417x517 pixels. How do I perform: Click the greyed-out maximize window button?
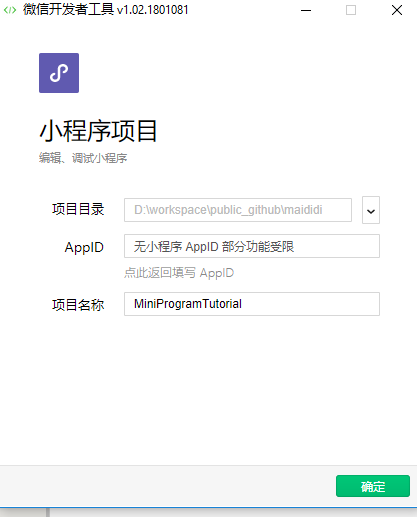coord(351,10)
